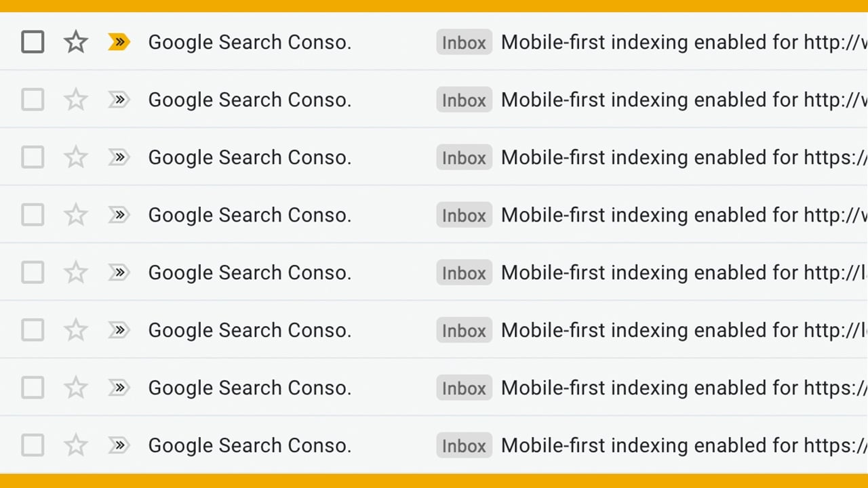
Task: Check the box for the fourth email
Action: pos(33,215)
